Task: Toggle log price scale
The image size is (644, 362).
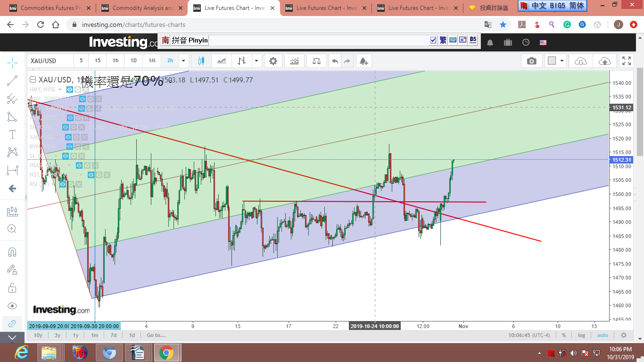Action: point(582,335)
